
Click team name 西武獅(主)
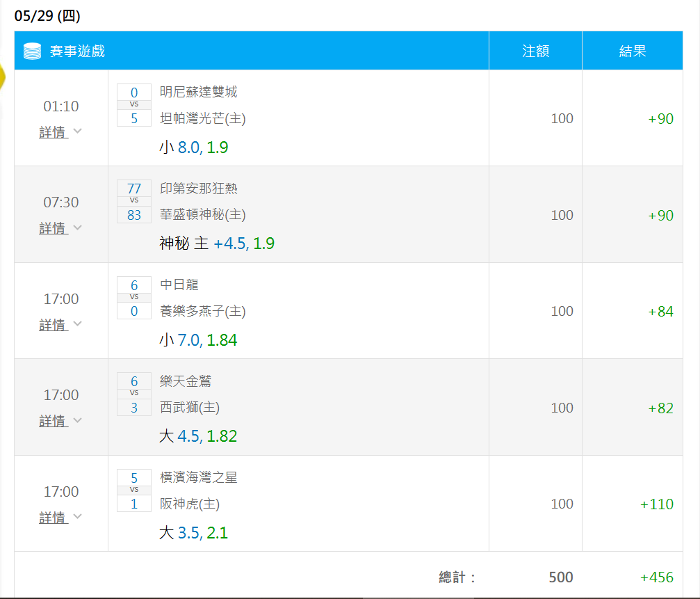pyautogui.click(x=190, y=408)
